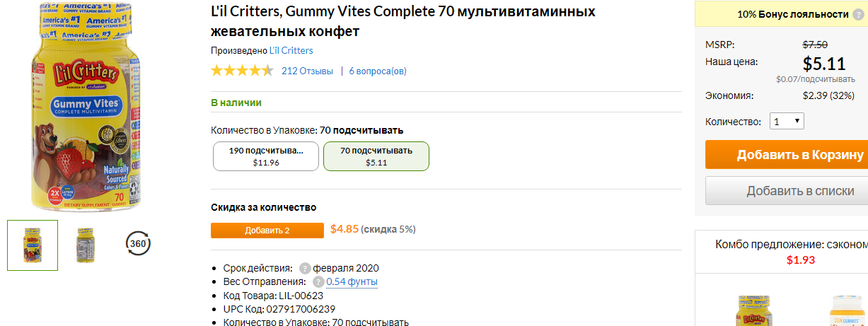Click the shipping weight help question icon
This screenshot has height=326, width=868.
[318, 282]
